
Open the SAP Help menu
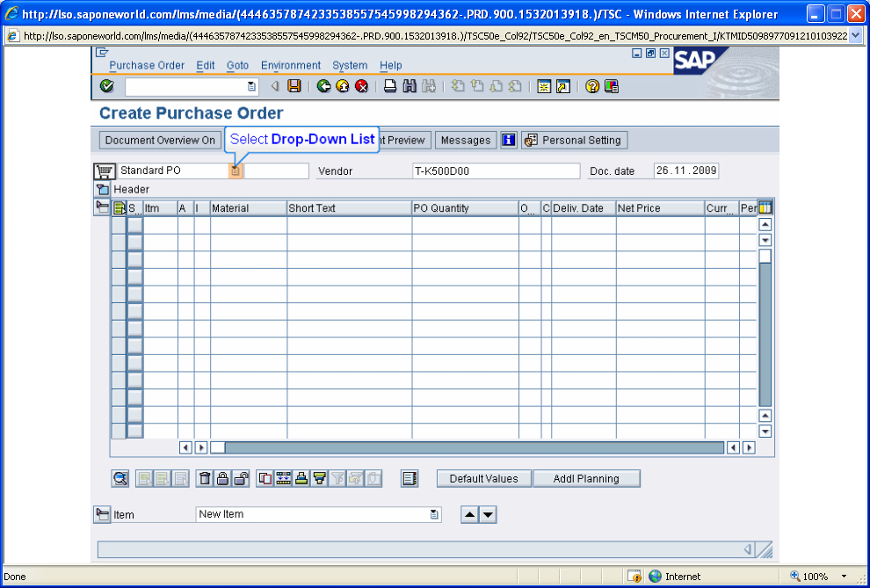[390, 65]
